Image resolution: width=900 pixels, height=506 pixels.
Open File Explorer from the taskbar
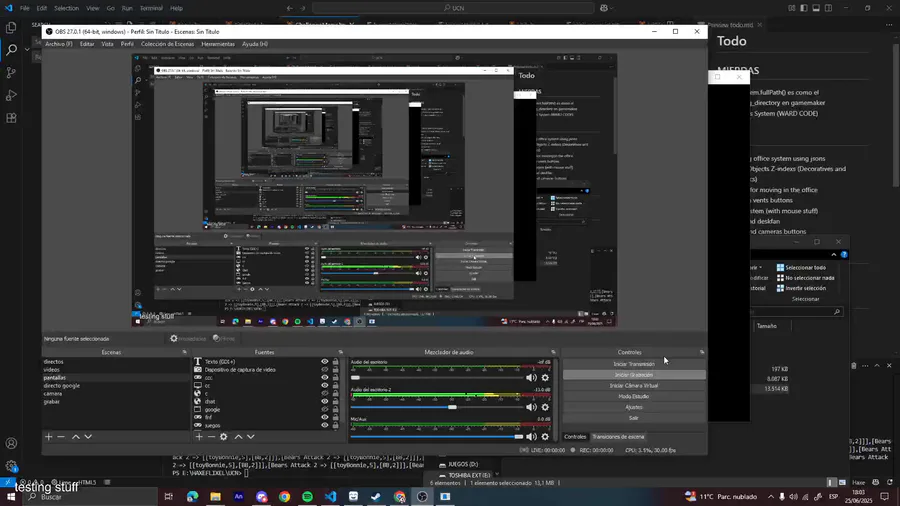pyautogui.click(x=215, y=496)
